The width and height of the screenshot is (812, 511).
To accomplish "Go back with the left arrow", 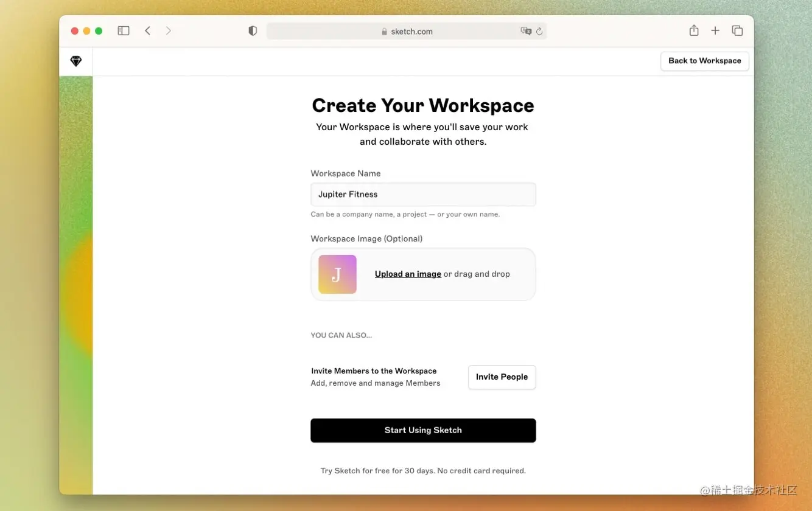I will click(147, 30).
